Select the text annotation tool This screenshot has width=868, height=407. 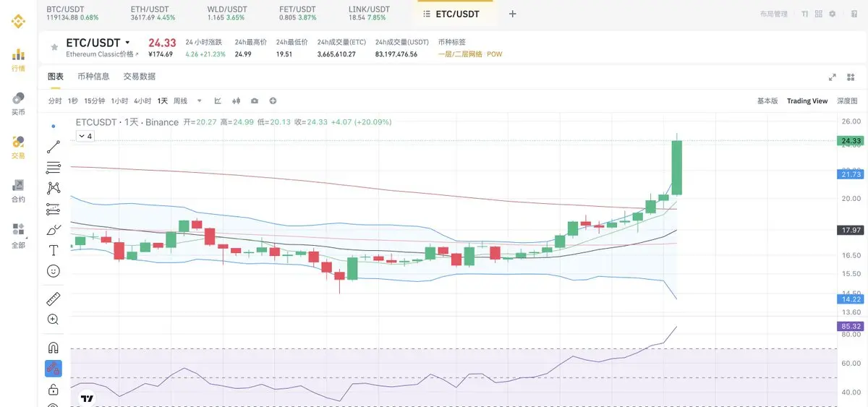click(54, 251)
